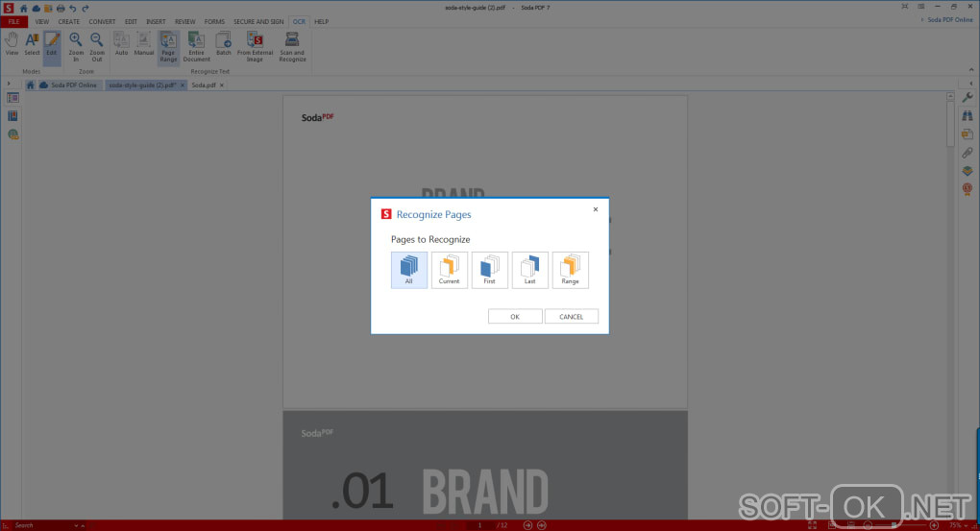The image size is (980, 531).
Task: Click From External Image tool
Action: click(255, 47)
